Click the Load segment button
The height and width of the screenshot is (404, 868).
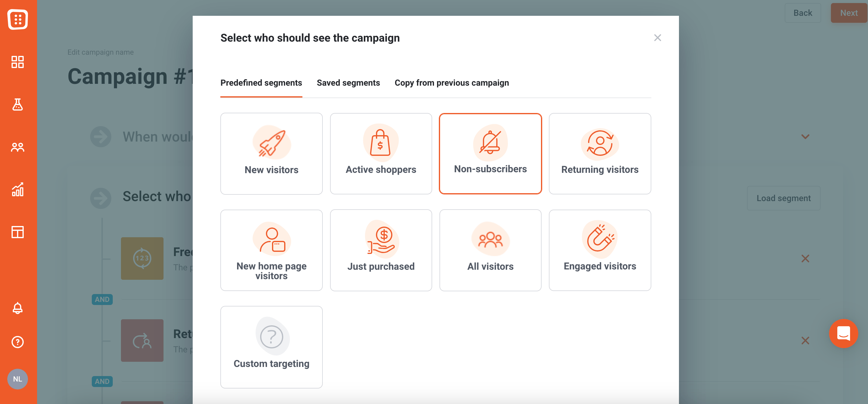[783, 197]
